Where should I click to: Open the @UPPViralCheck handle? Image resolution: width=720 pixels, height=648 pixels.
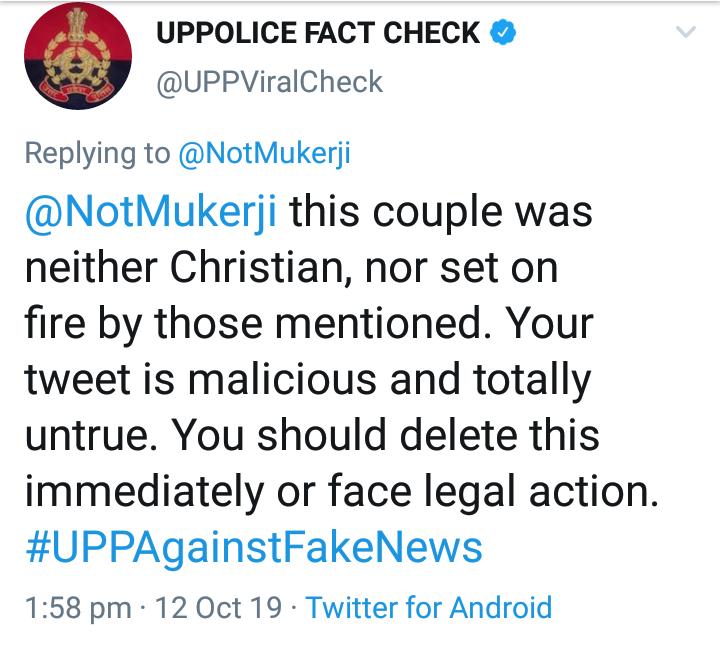[x=270, y=82]
